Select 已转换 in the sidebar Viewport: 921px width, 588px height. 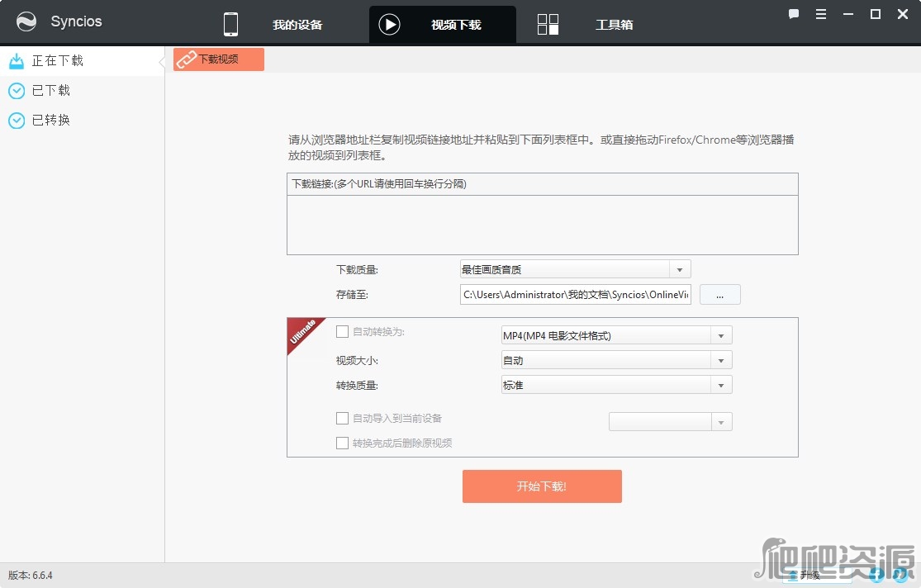click(83, 121)
